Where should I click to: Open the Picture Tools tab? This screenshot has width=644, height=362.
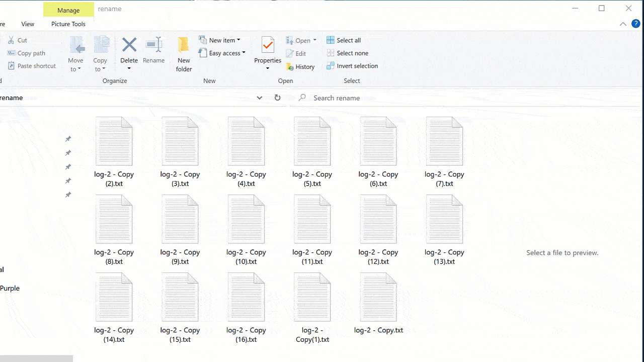(68, 24)
